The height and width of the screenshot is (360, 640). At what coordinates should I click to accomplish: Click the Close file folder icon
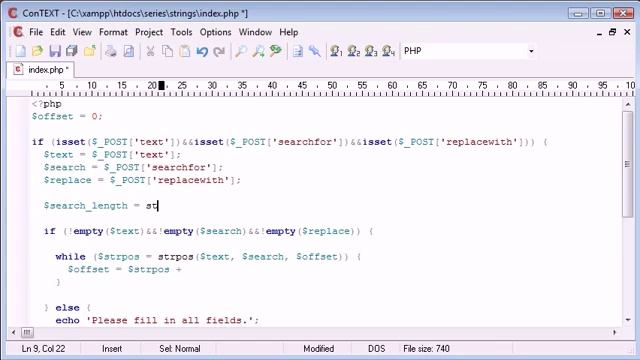point(90,51)
